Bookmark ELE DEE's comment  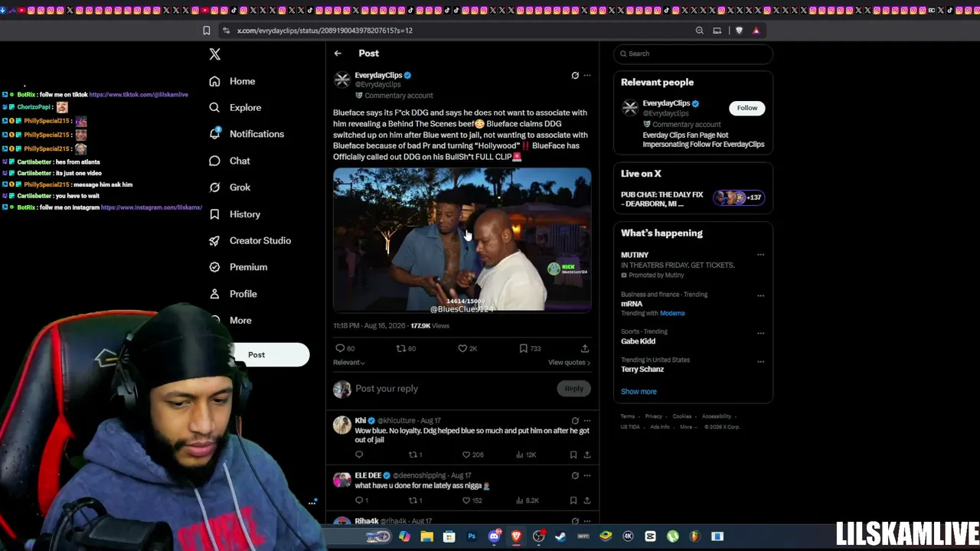coord(573,500)
